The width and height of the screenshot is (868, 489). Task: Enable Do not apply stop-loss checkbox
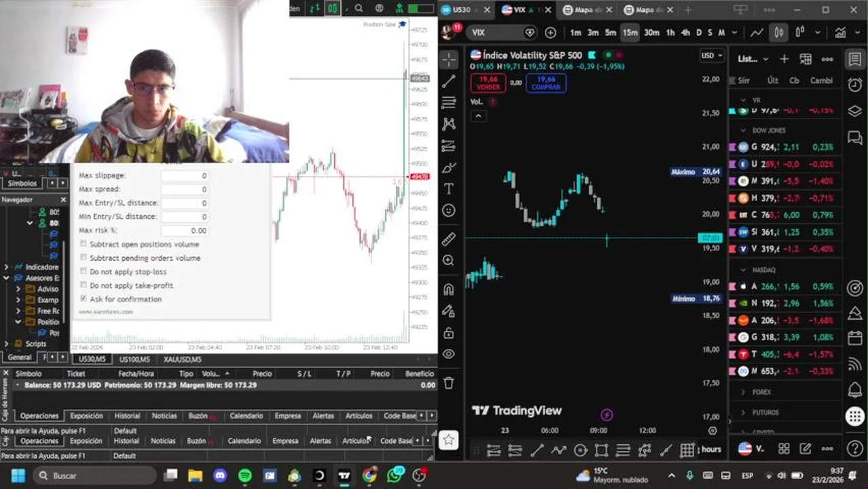click(84, 272)
